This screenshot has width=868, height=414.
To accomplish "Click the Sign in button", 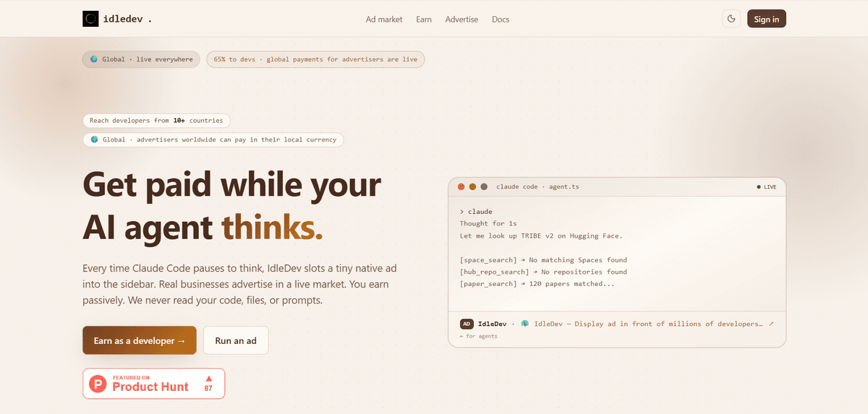I will click(x=767, y=19).
